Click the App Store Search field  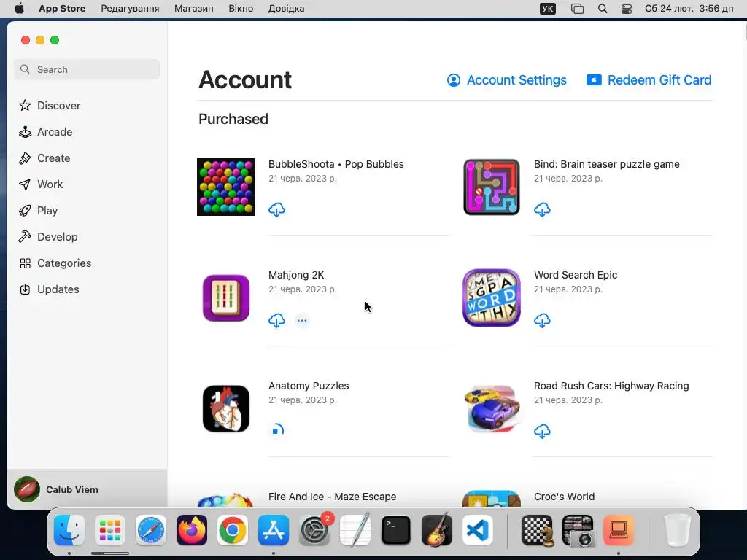87,69
